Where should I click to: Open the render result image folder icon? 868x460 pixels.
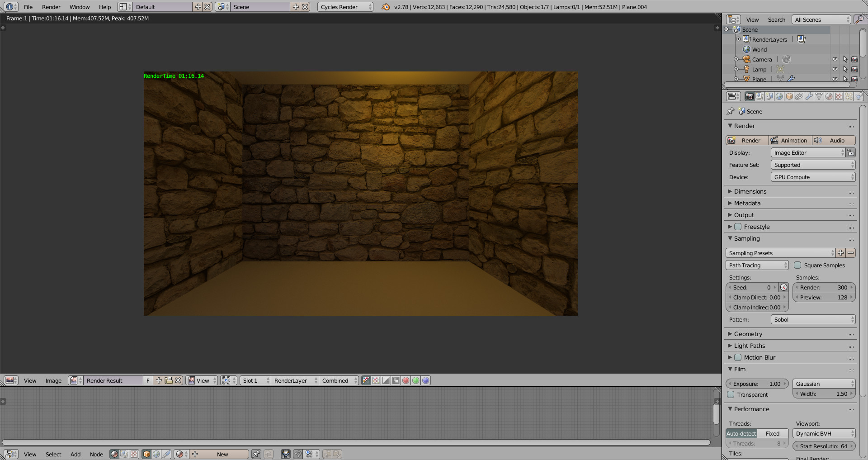click(x=169, y=380)
